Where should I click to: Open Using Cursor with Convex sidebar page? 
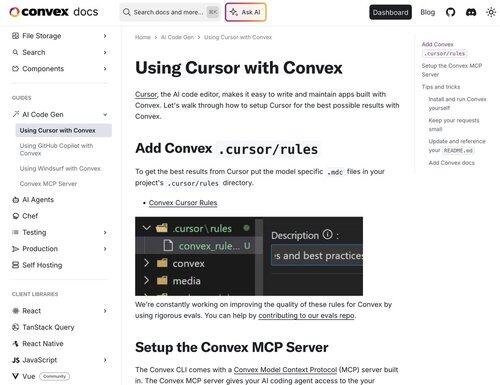pos(63,130)
